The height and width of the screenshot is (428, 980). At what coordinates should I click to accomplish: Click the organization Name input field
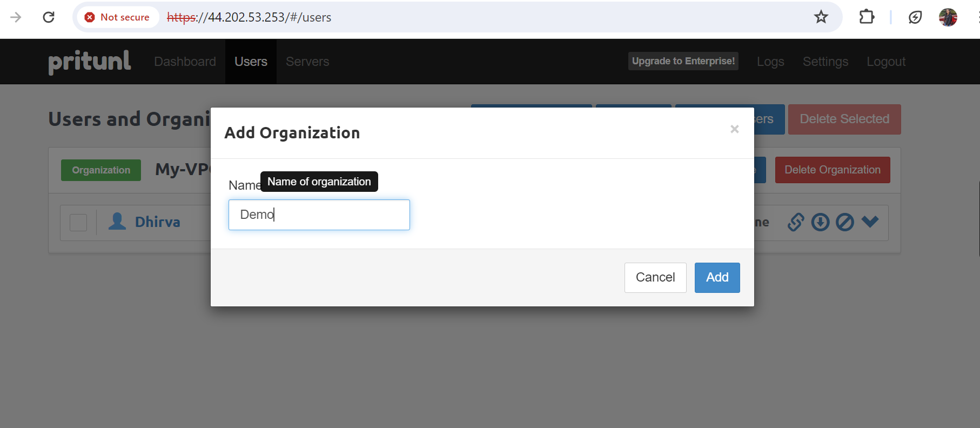tap(319, 215)
